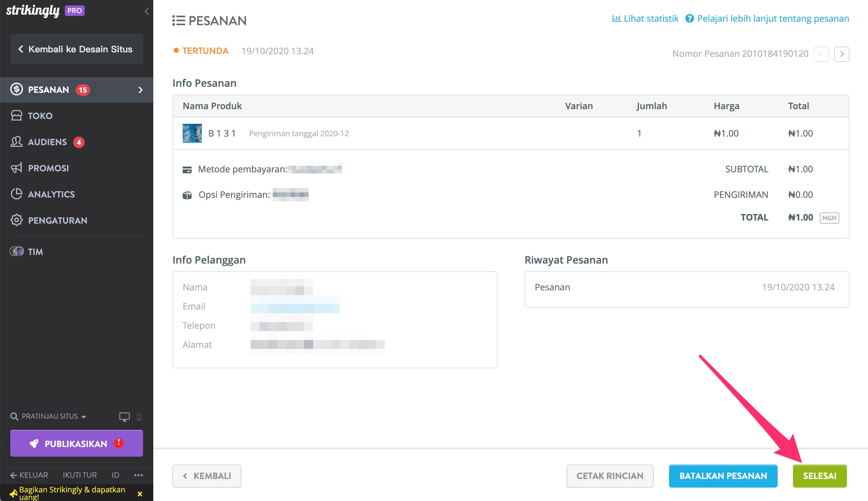Open PENGATURAN settings
868x501 pixels.
click(76, 221)
